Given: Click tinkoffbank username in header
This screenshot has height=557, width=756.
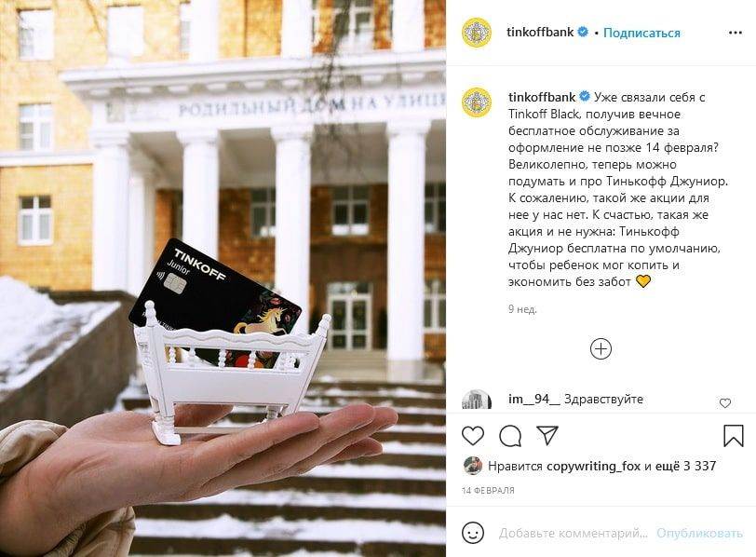Looking at the screenshot, I should coord(540,33).
